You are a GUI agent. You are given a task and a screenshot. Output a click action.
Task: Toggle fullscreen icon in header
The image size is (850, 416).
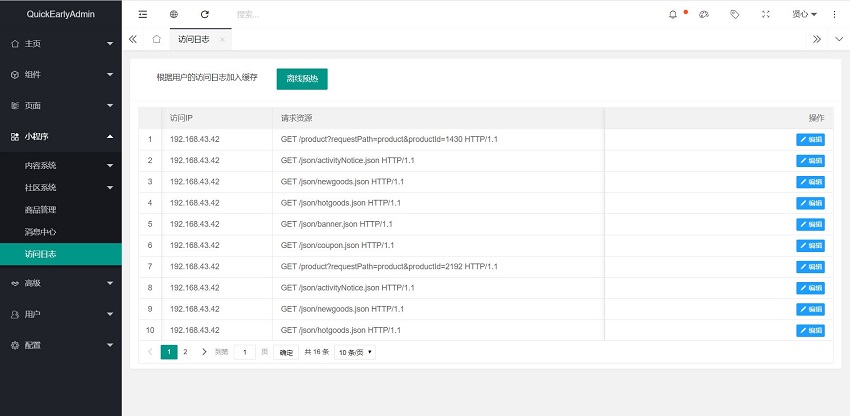tap(765, 15)
